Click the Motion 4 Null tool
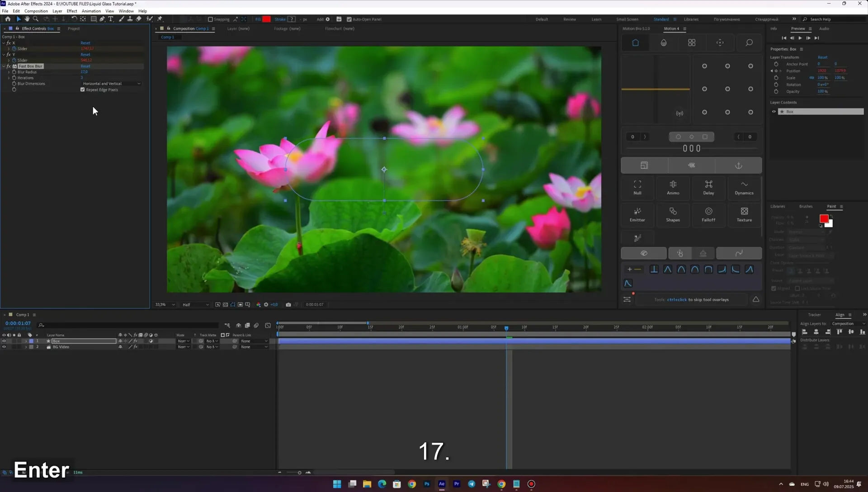Screen dimensions: 868x492 click(x=637, y=187)
